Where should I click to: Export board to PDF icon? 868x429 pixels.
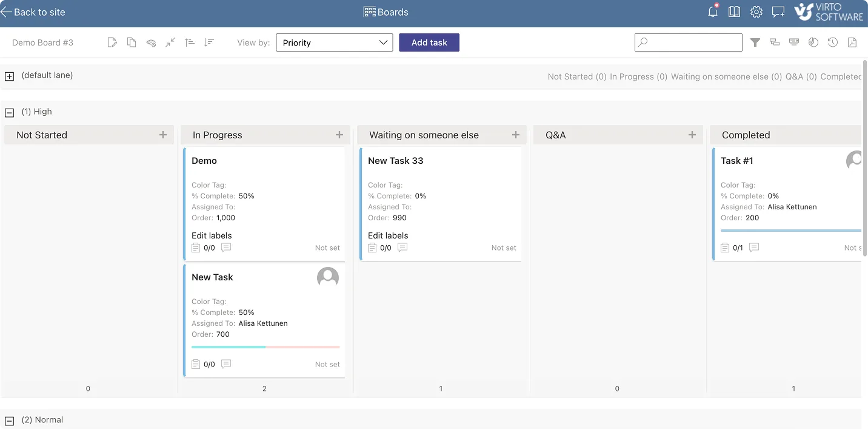click(852, 42)
